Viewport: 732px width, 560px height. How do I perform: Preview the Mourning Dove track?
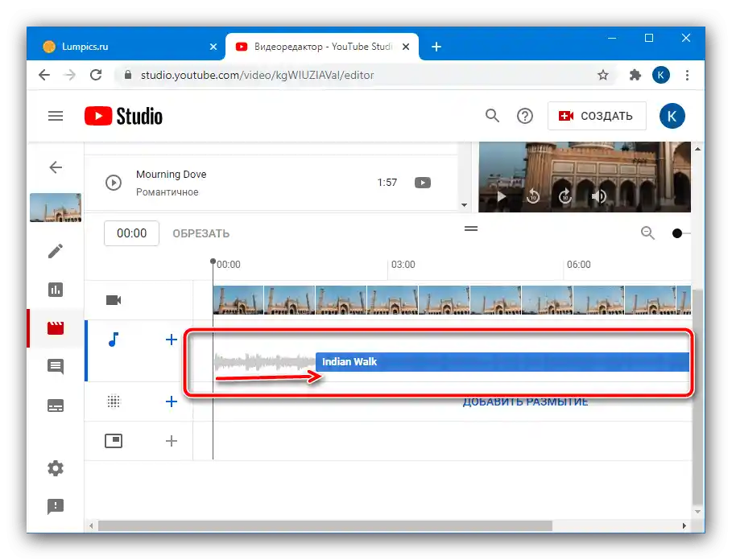pos(114,183)
